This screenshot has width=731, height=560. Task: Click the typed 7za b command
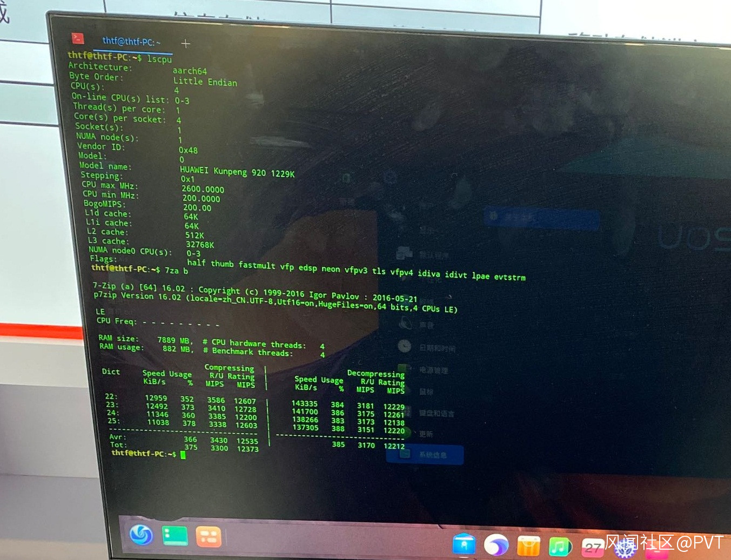[176, 270]
